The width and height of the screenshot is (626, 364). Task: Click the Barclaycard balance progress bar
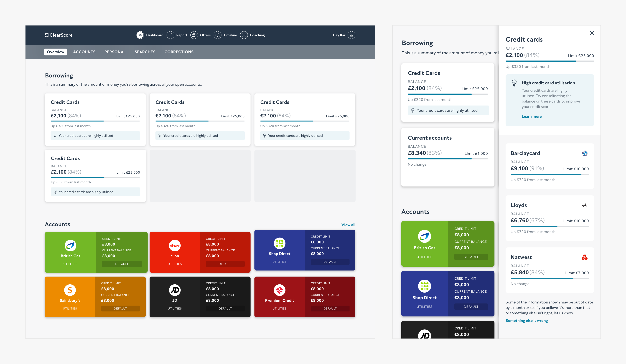click(x=550, y=174)
